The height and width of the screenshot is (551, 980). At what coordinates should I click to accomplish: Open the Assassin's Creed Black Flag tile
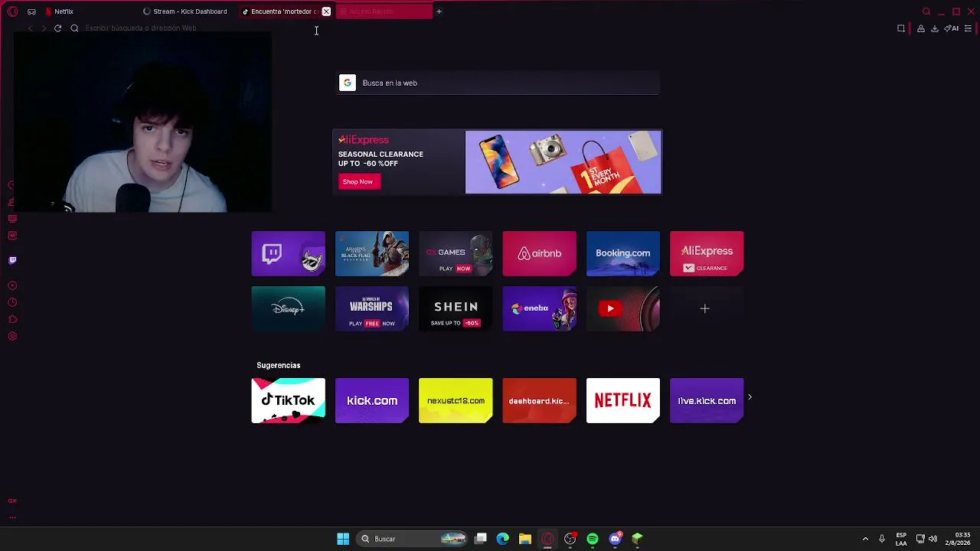coord(372,253)
